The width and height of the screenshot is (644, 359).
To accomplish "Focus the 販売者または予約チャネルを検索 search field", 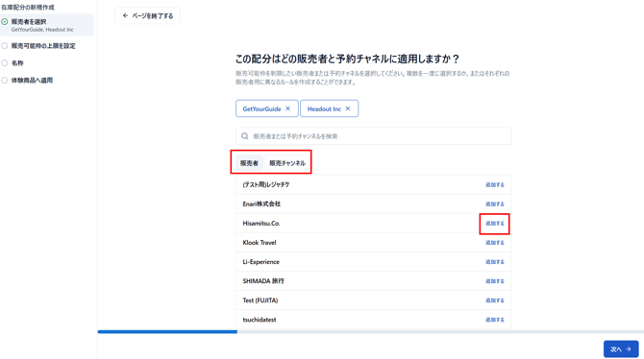I will [x=373, y=136].
